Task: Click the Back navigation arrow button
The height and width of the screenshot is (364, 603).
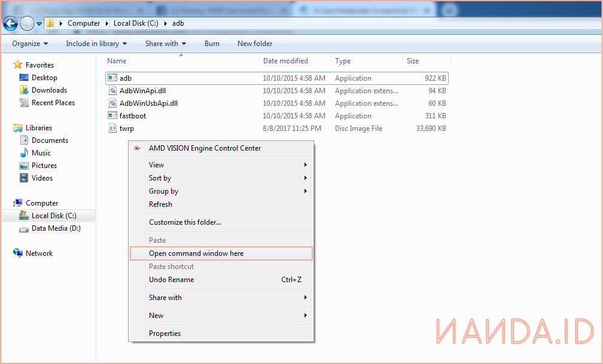Action: (x=10, y=23)
